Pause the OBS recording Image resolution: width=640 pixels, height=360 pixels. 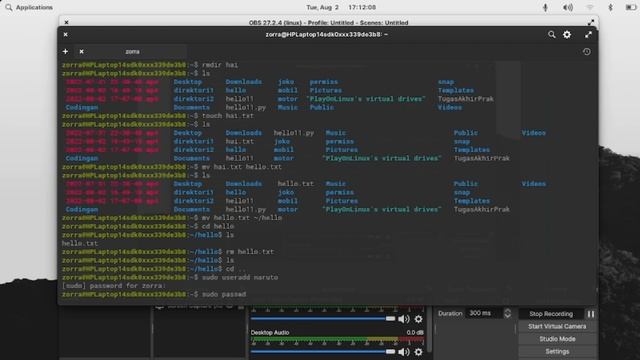[x=591, y=314]
